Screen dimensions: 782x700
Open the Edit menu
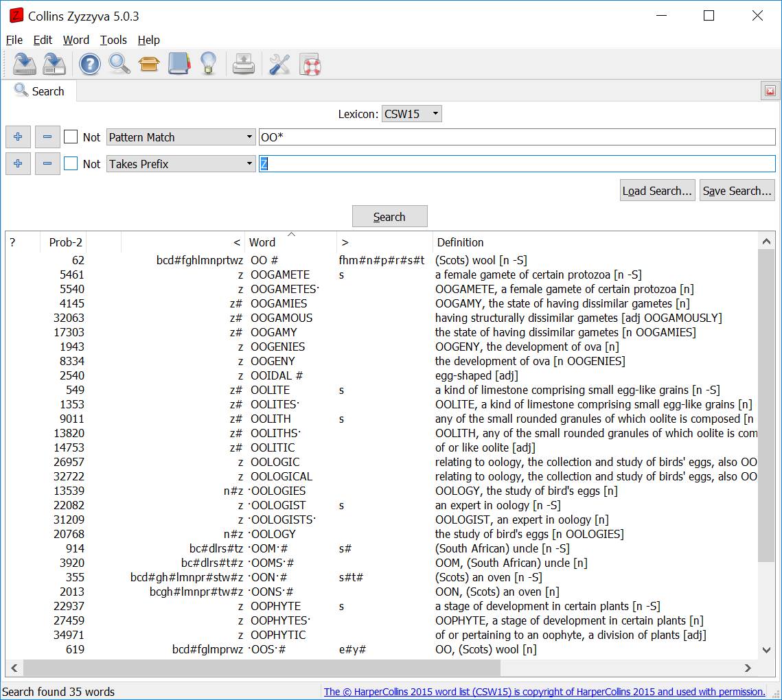(x=43, y=40)
